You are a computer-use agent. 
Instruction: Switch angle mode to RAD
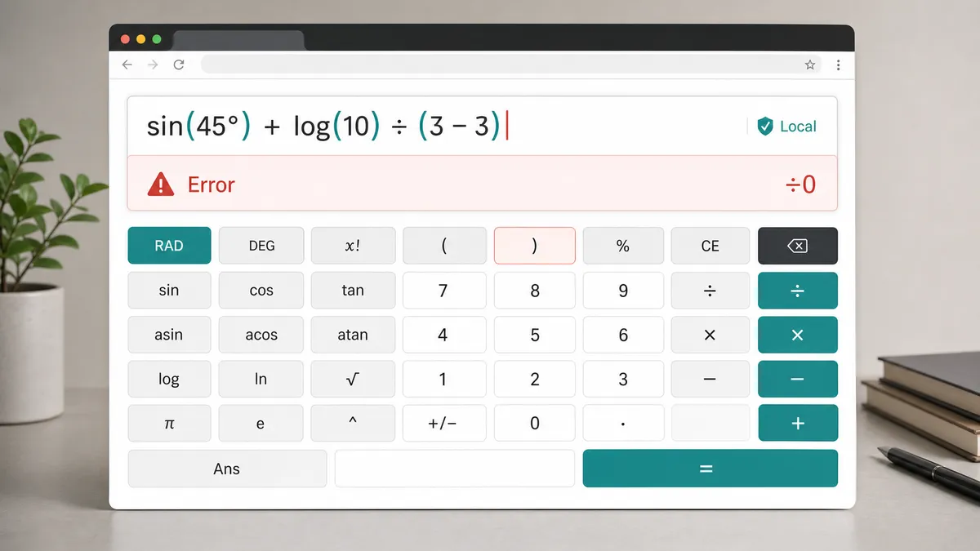point(169,246)
